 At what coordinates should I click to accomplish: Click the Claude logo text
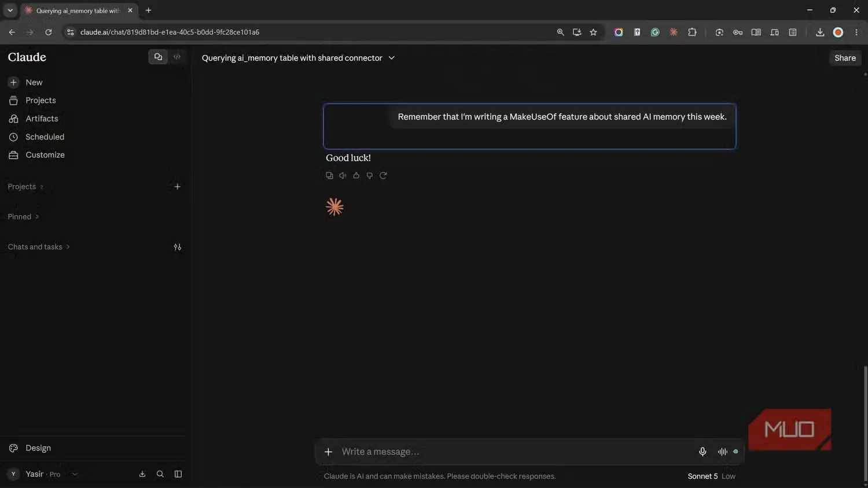click(27, 57)
